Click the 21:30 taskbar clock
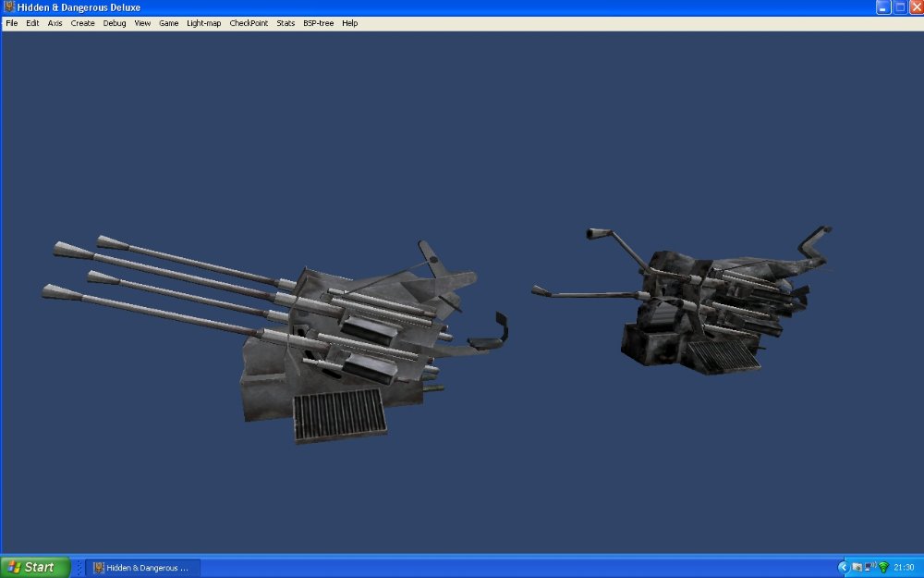Viewport: 924px width, 578px height. pos(904,568)
